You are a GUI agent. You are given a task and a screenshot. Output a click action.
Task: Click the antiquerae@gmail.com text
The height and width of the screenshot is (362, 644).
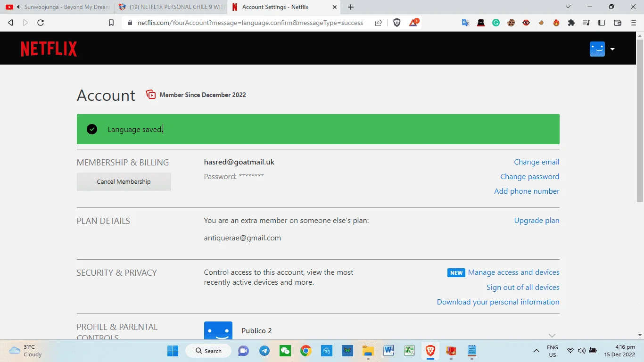coord(242,238)
